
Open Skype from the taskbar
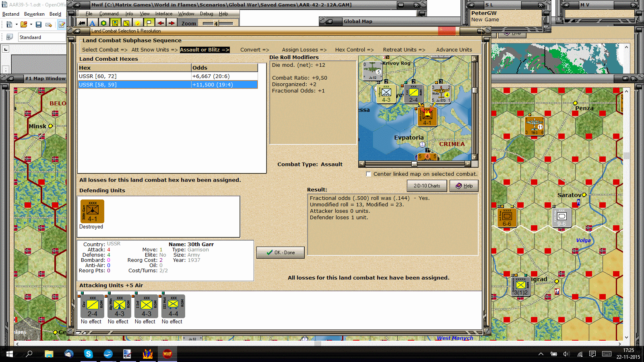tap(89, 354)
